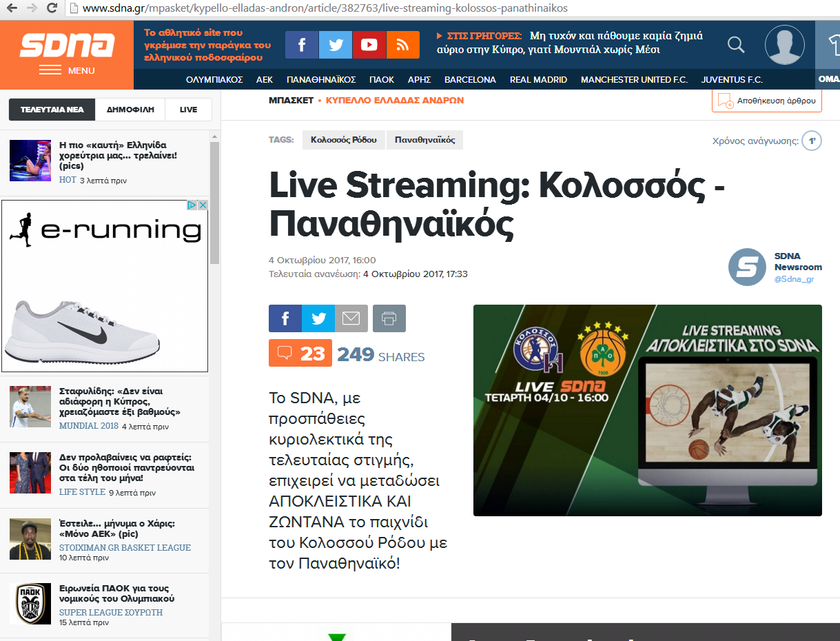
Task: Click the SDNA logo in the header
Action: tap(67, 45)
